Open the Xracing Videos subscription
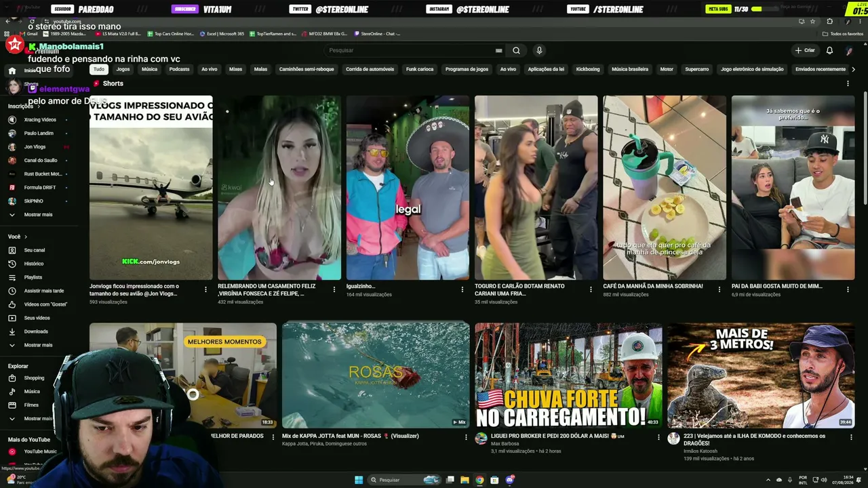 [x=38, y=119]
